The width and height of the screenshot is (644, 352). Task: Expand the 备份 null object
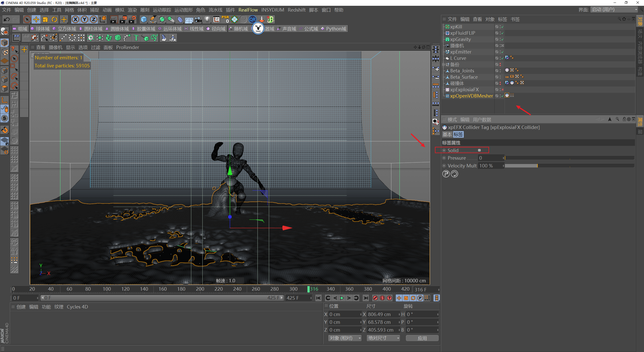click(x=443, y=65)
